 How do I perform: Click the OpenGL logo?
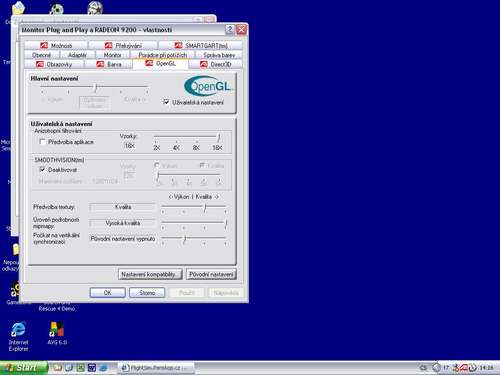tap(208, 86)
